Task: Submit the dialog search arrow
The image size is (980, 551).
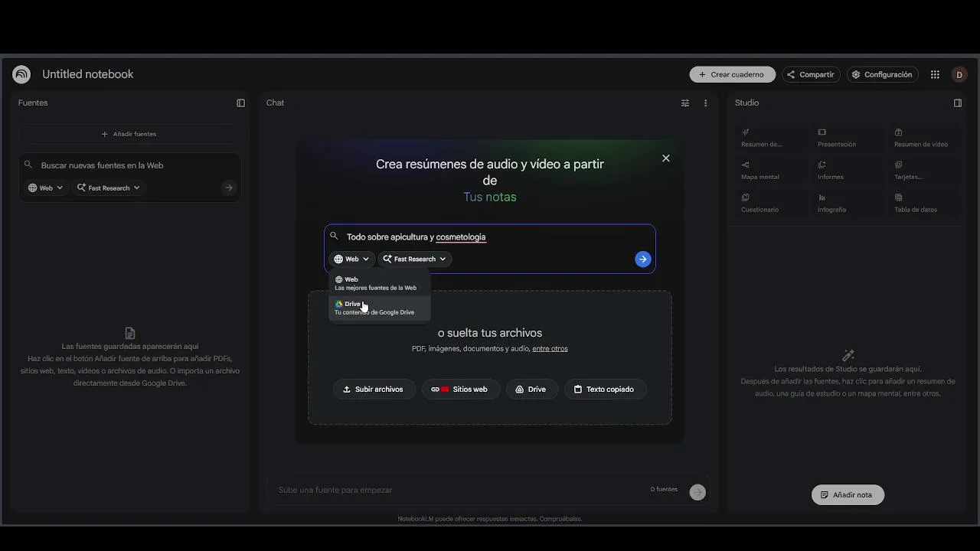Action: click(643, 259)
